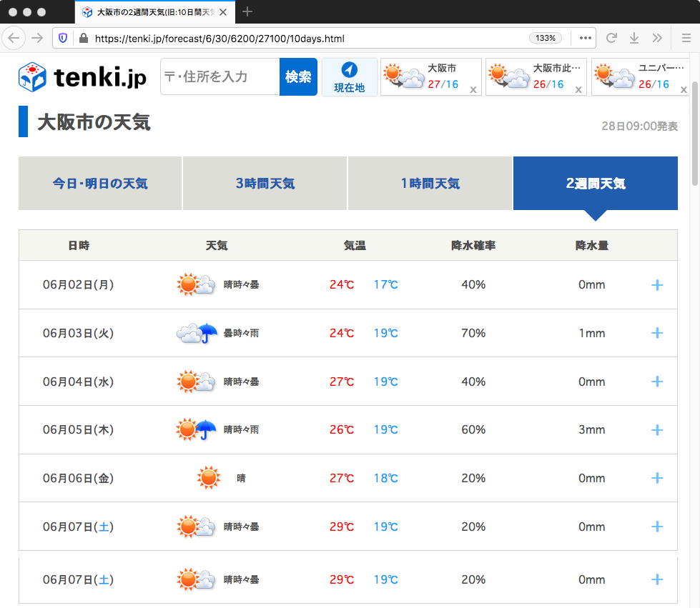Image resolution: width=700 pixels, height=608 pixels.
Task: Click the tenki.jp logo
Action: (82, 77)
